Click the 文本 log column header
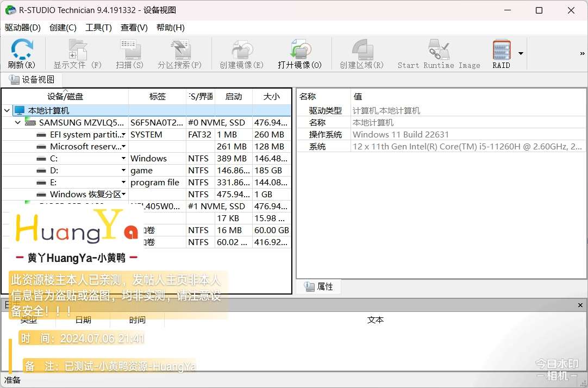This screenshot has height=388, width=588. (x=376, y=320)
